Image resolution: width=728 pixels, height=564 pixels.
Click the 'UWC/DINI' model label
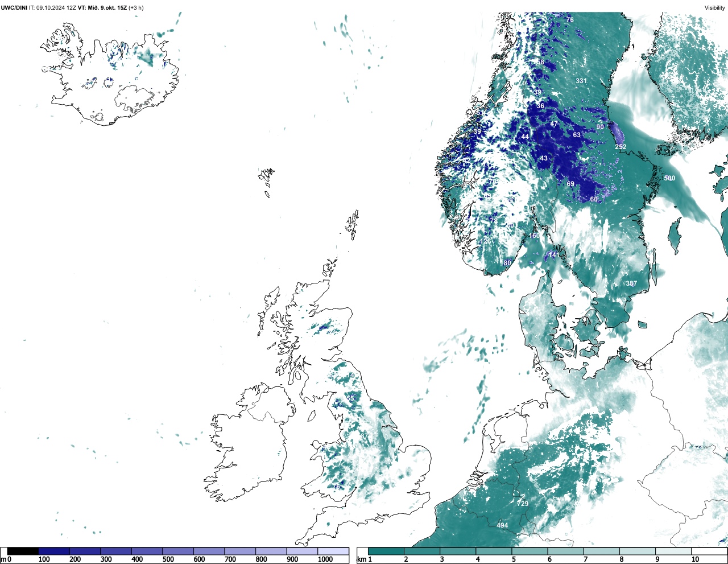coord(14,7)
